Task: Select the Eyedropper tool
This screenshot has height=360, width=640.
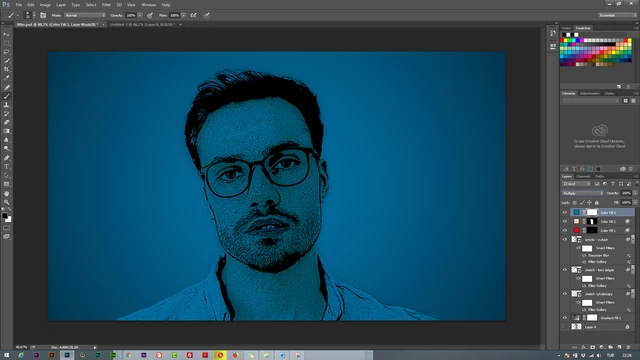Action: [6, 78]
